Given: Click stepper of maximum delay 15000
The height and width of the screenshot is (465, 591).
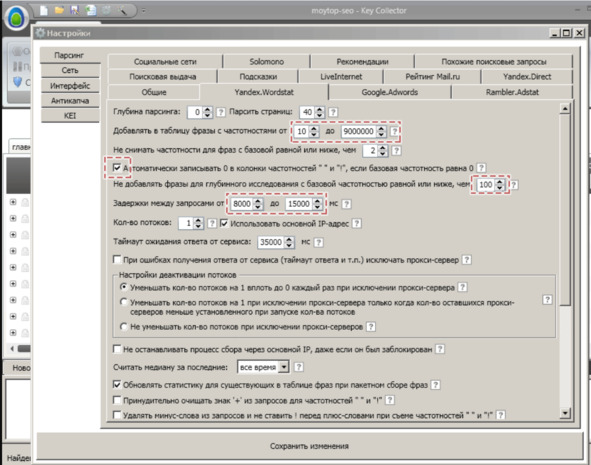Looking at the screenshot, I should (318, 204).
